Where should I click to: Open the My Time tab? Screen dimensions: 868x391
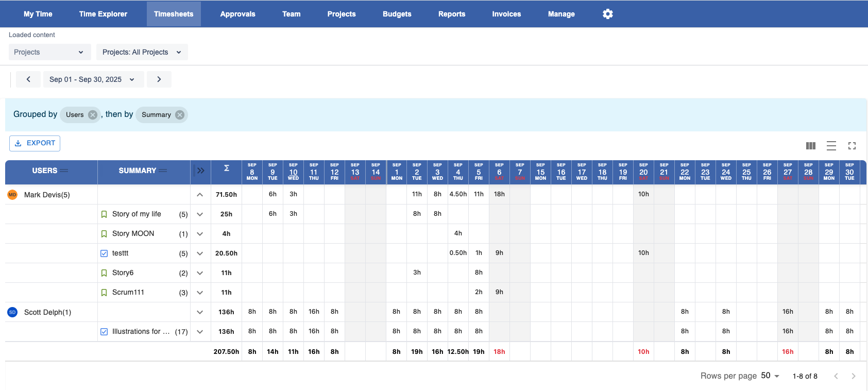38,14
